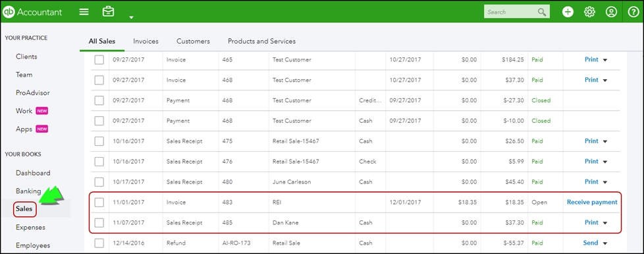Select Sales in the sidebar
Screen dimensions: 644x254
[x=24, y=209]
